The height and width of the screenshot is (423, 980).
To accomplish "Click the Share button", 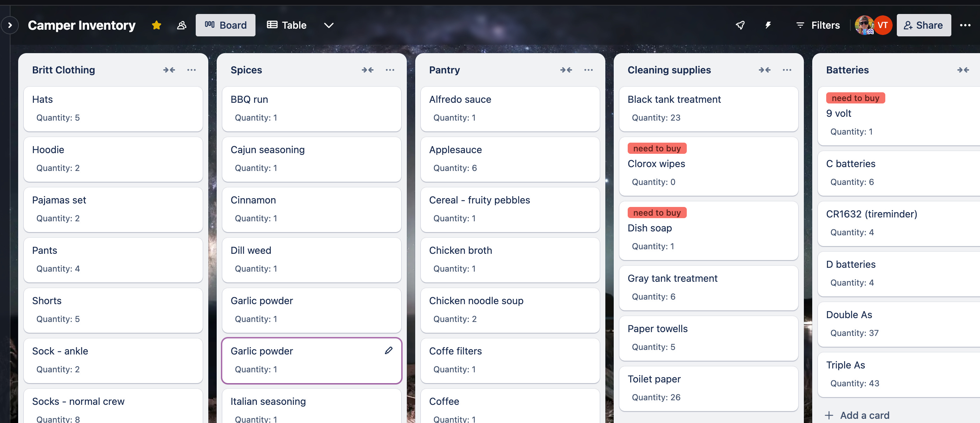I will [x=924, y=25].
